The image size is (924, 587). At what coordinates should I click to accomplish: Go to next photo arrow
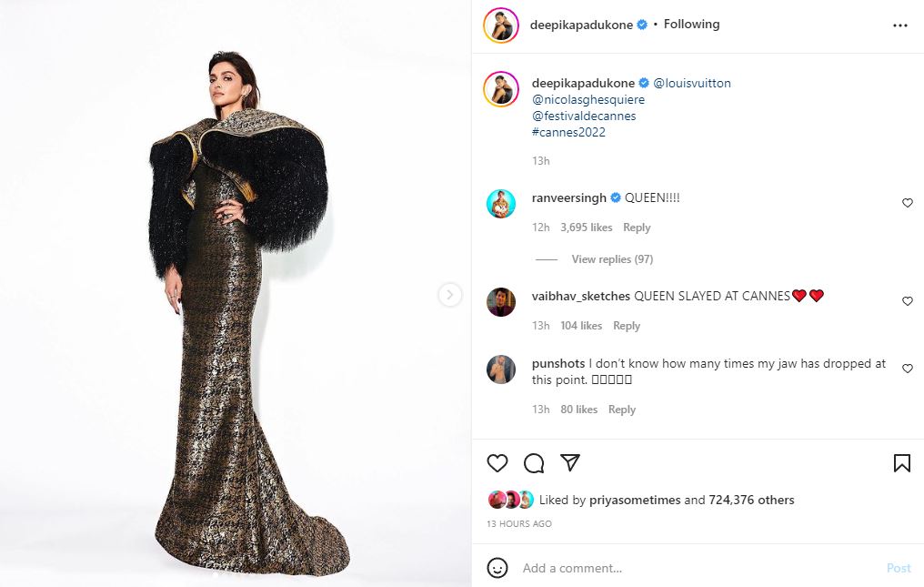coord(449,294)
